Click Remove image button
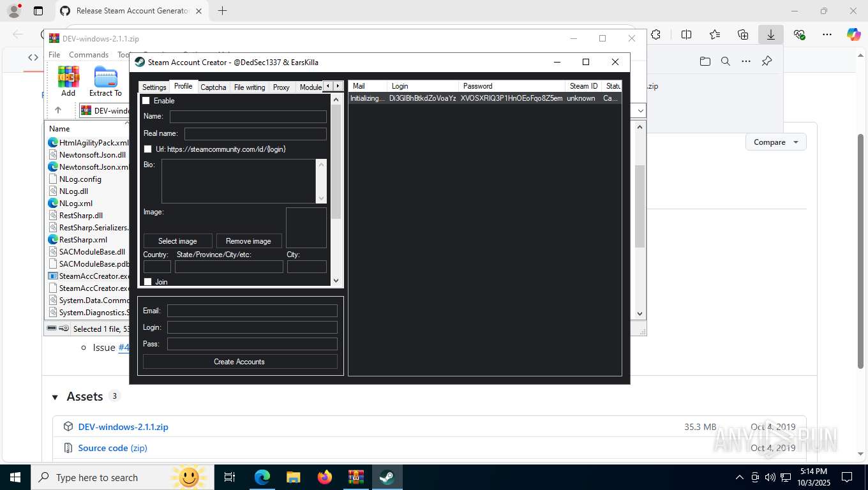Viewport: 868px width, 490px height. [x=248, y=241]
